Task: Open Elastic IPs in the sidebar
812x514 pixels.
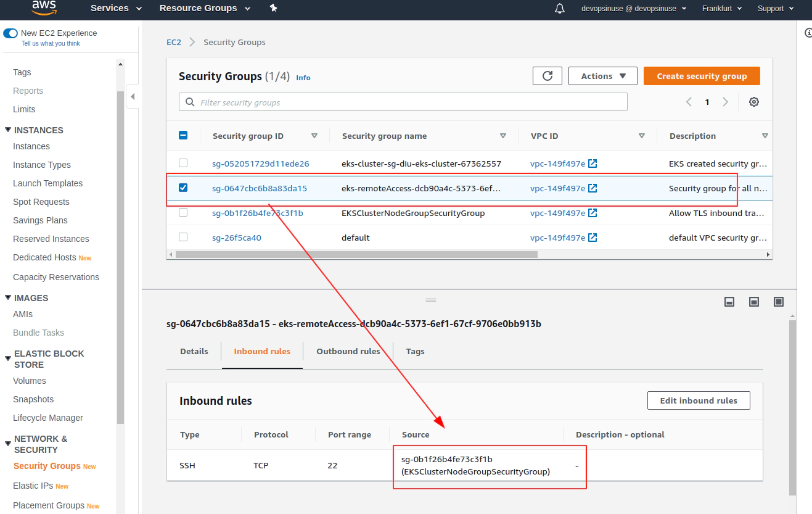Action: [33, 486]
